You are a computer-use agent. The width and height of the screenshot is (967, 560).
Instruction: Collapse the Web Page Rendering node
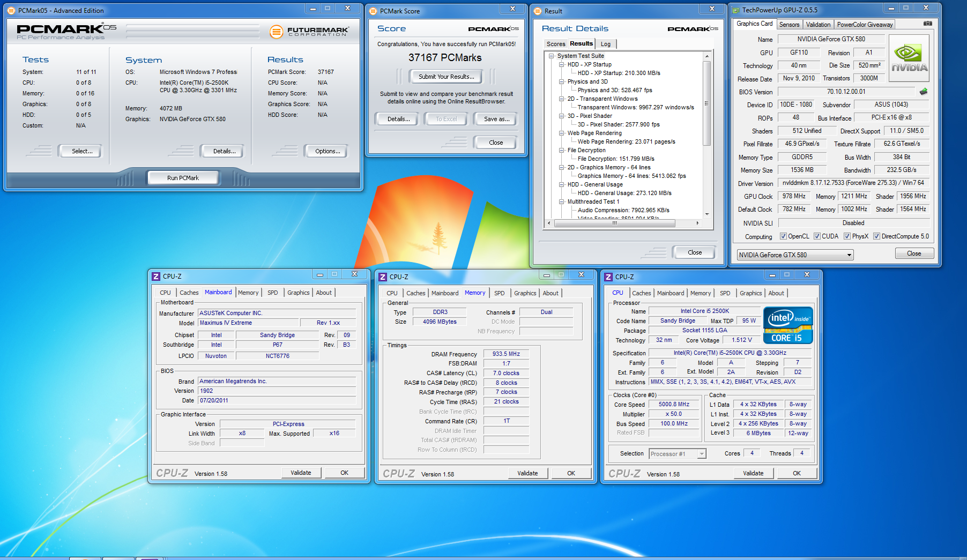561,133
